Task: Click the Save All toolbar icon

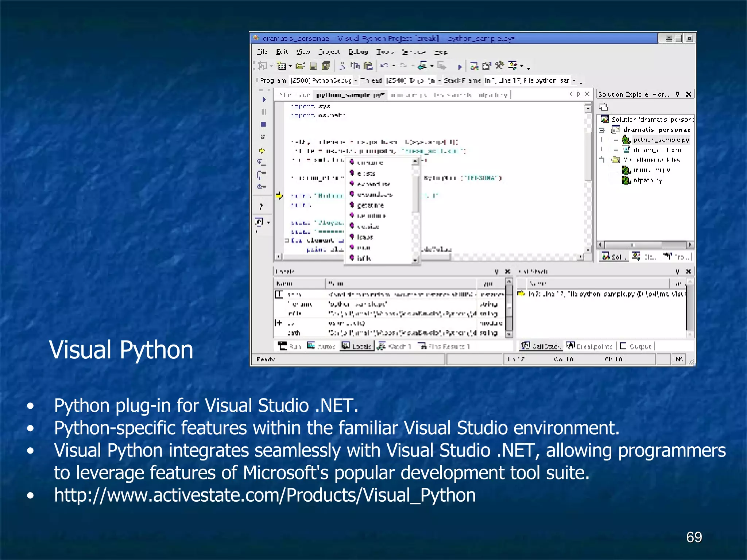Action: point(326,66)
